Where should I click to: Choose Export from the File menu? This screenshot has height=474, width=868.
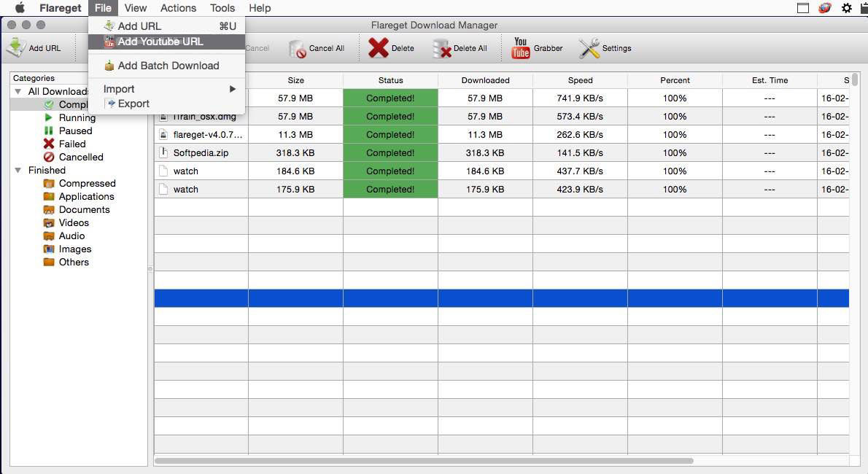coord(166,104)
